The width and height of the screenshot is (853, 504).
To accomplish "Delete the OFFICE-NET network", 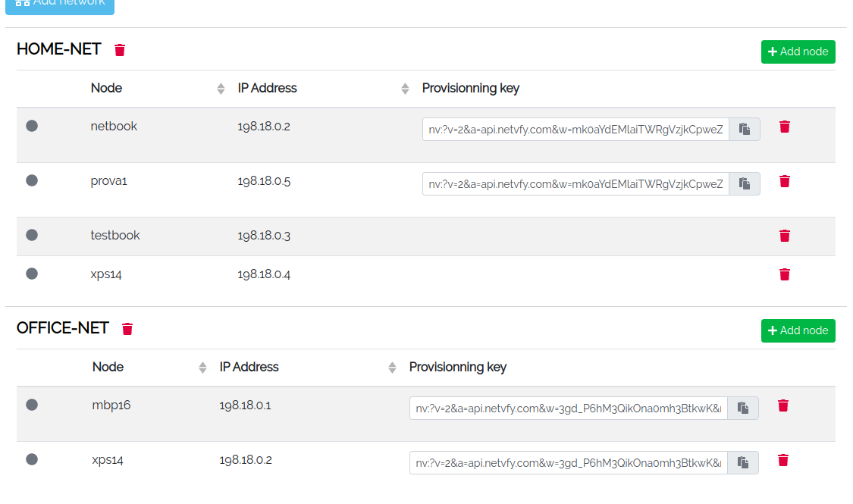I will 127,329.
